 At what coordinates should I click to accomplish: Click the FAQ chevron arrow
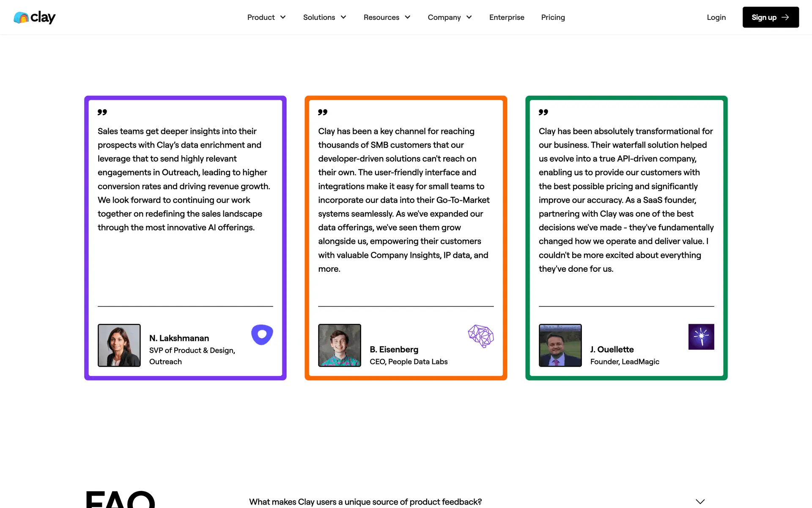[x=700, y=502]
